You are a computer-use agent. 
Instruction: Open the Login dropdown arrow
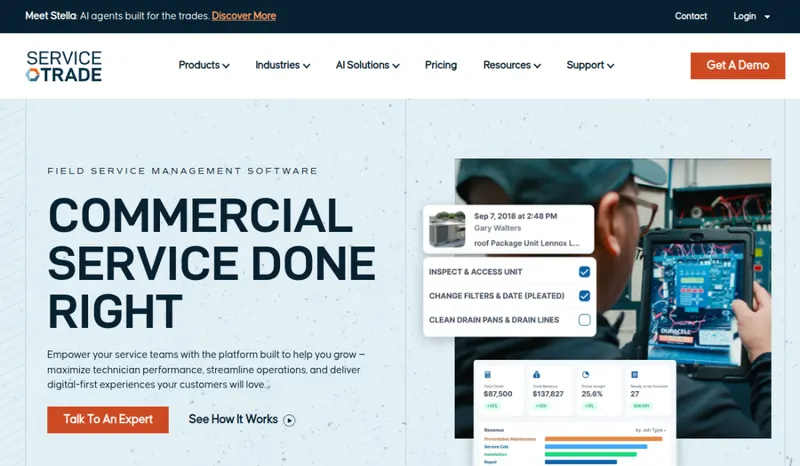767,17
